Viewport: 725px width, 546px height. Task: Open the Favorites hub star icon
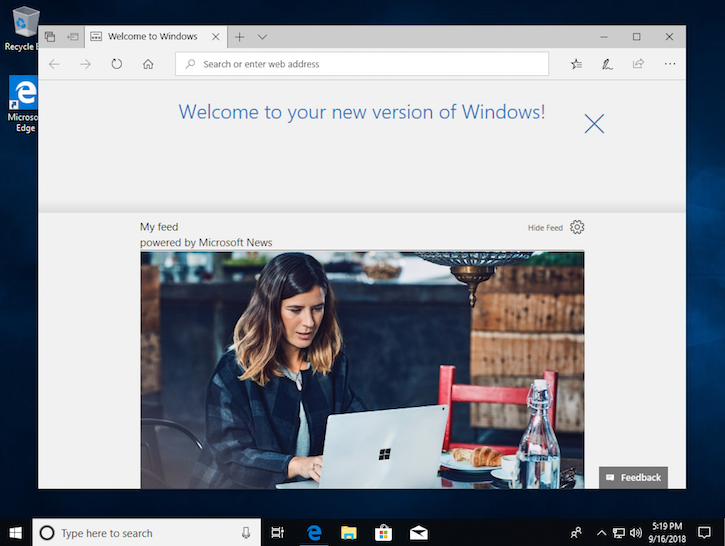(x=576, y=64)
